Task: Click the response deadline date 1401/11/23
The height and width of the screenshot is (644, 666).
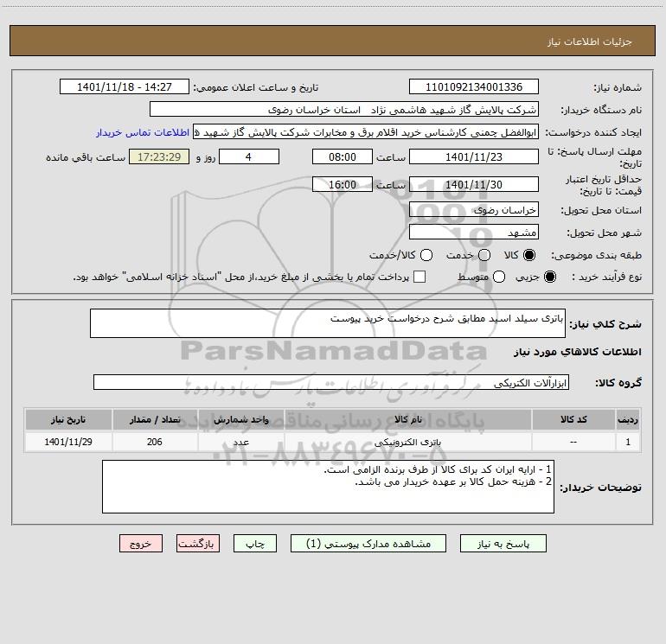Action: pyautogui.click(x=474, y=156)
